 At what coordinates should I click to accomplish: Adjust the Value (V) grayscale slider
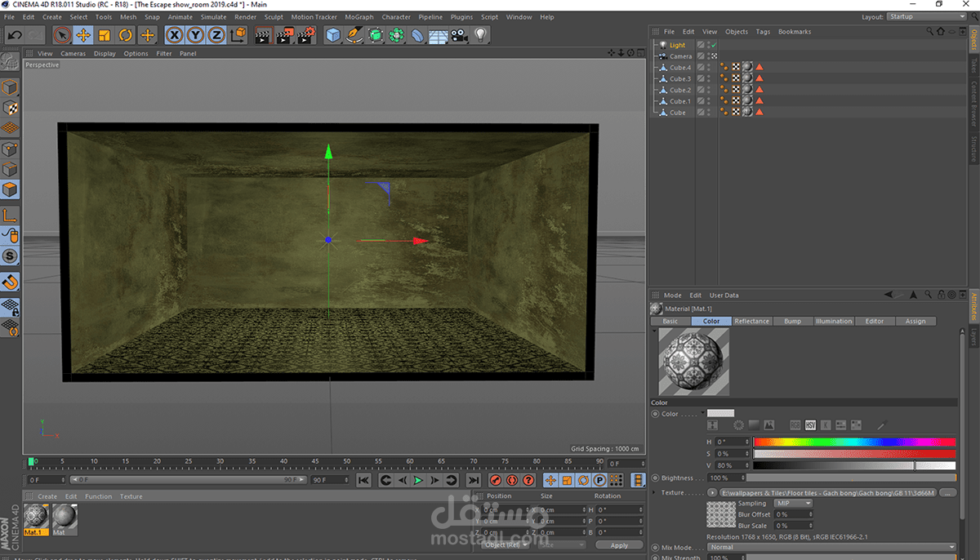click(x=854, y=465)
